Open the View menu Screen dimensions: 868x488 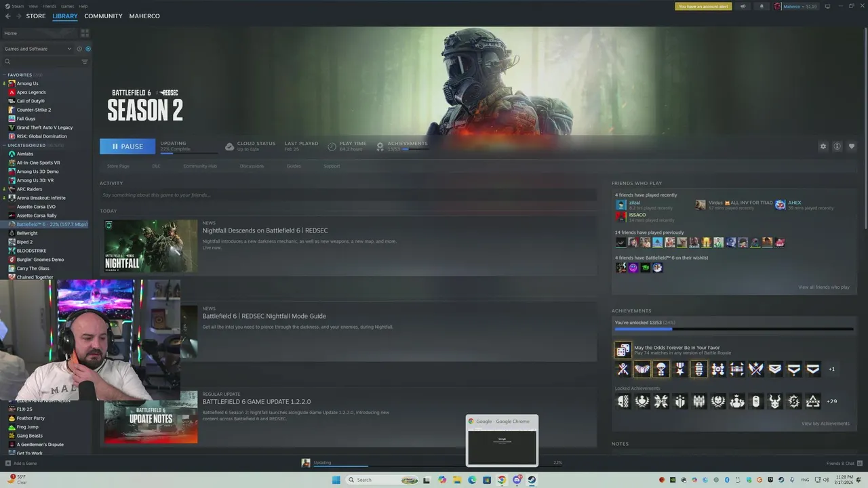(x=33, y=6)
